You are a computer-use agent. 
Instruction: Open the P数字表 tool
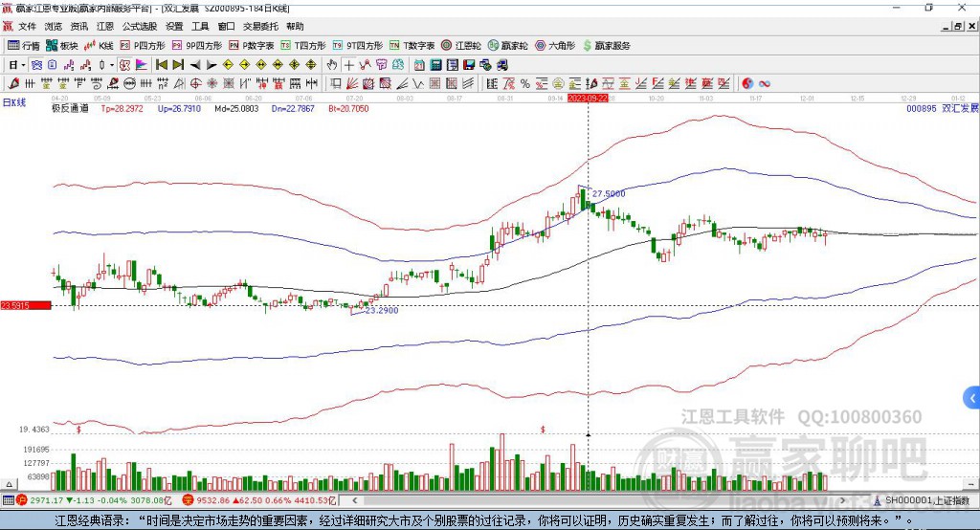tap(252, 46)
